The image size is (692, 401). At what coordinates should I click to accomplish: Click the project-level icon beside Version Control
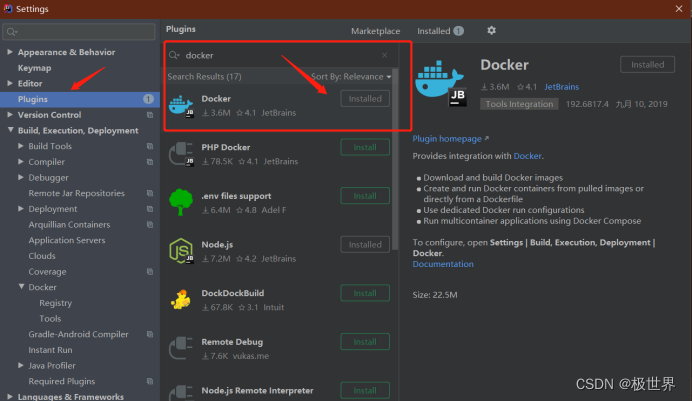point(150,115)
